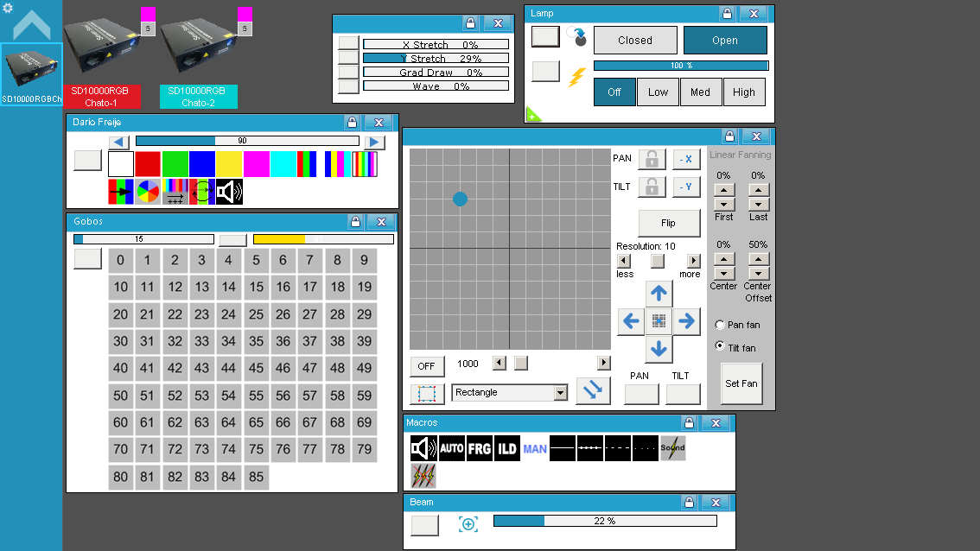Click the Sound lightning macro icon

pos(673,448)
